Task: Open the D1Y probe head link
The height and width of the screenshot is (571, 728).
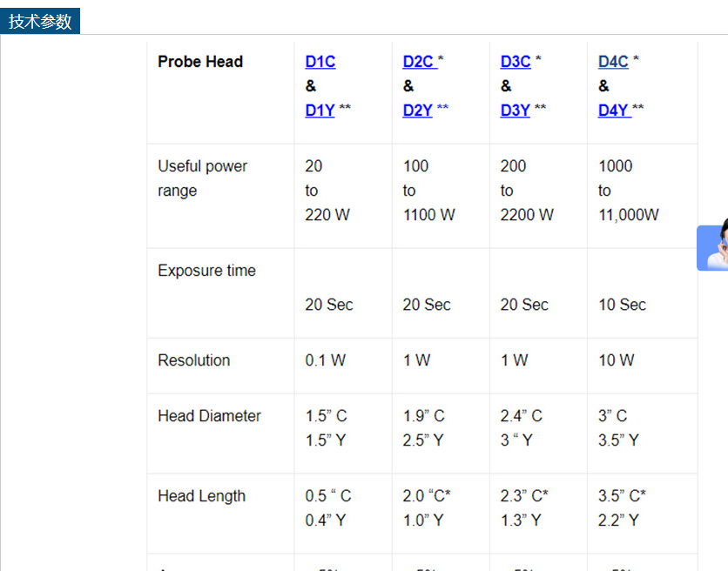Action: (320, 110)
